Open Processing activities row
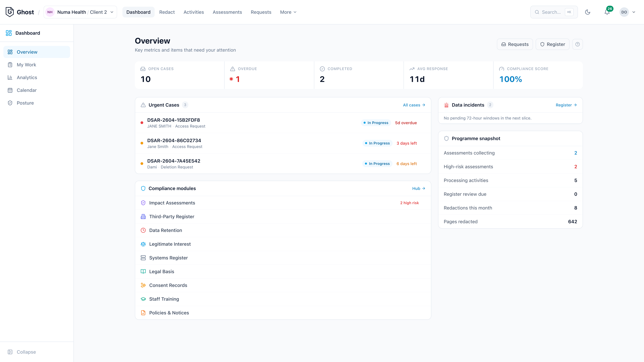The image size is (644, 362). click(x=510, y=180)
